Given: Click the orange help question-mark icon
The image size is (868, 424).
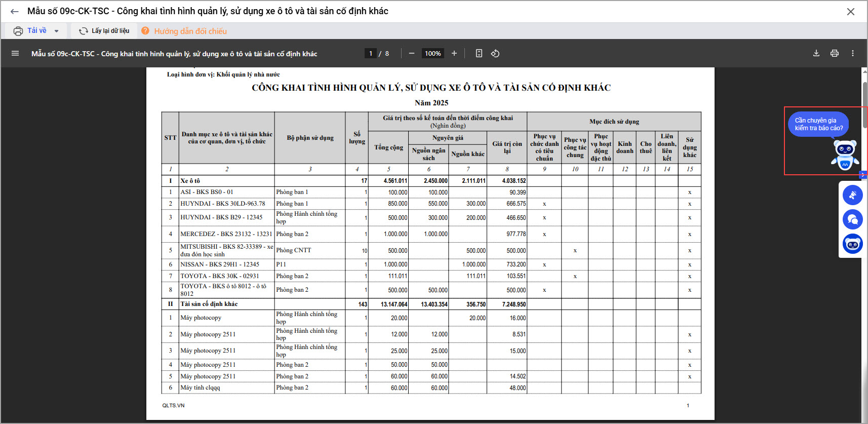Looking at the screenshot, I should pyautogui.click(x=145, y=31).
